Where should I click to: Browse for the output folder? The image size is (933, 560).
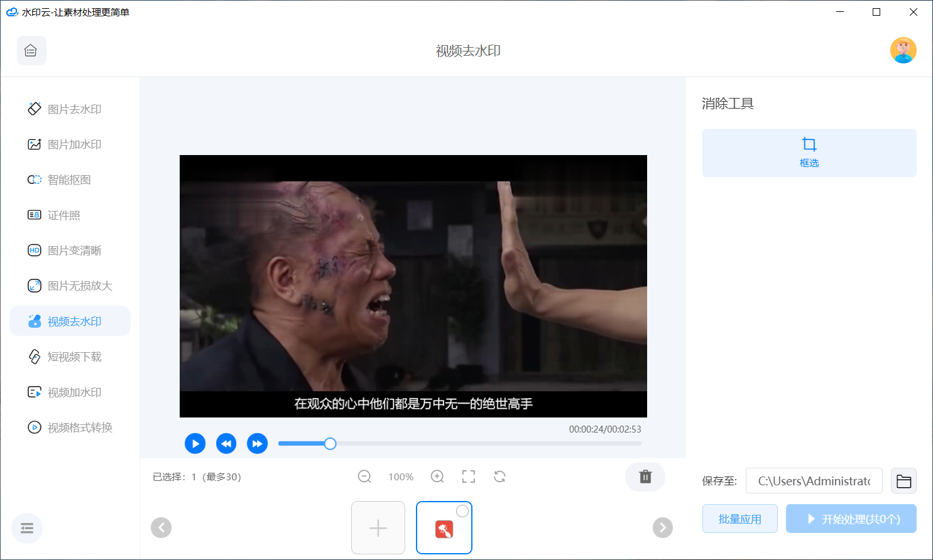[x=903, y=481]
